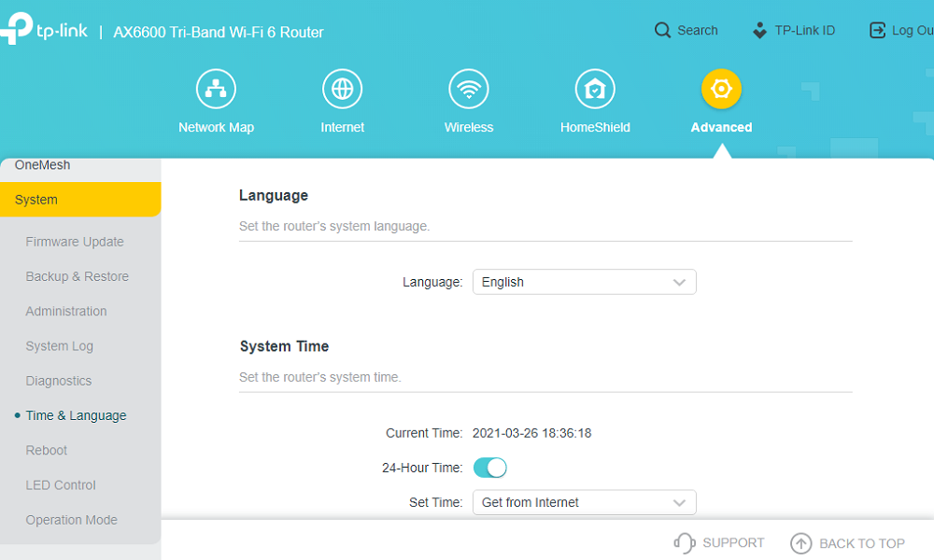The height and width of the screenshot is (560, 934).
Task: Select Time & Language in the sidebar
Action: pos(76,415)
